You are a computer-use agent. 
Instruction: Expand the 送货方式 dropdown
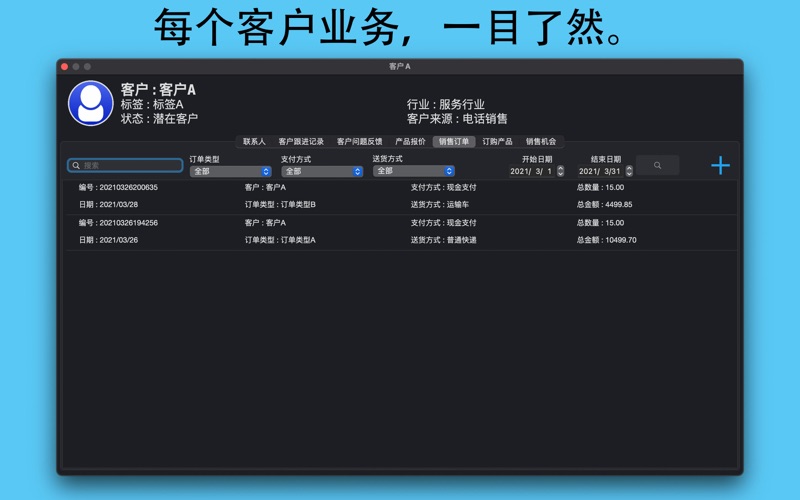click(413, 171)
